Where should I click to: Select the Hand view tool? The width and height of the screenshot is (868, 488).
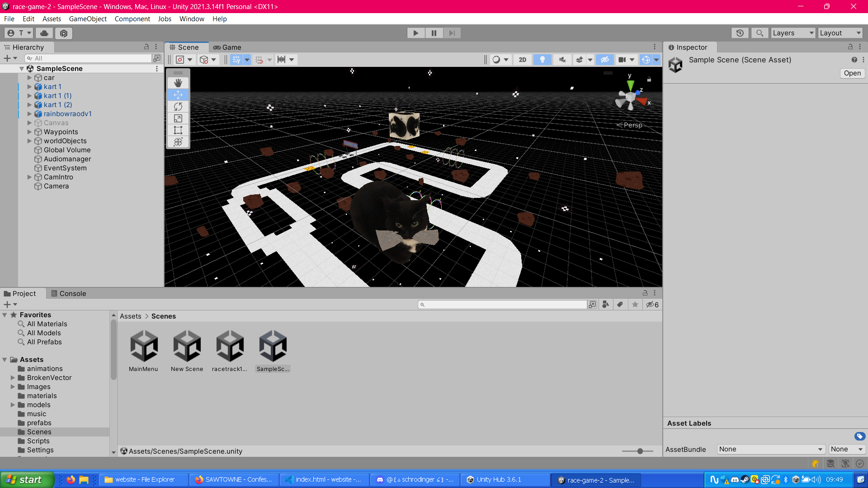click(178, 83)
